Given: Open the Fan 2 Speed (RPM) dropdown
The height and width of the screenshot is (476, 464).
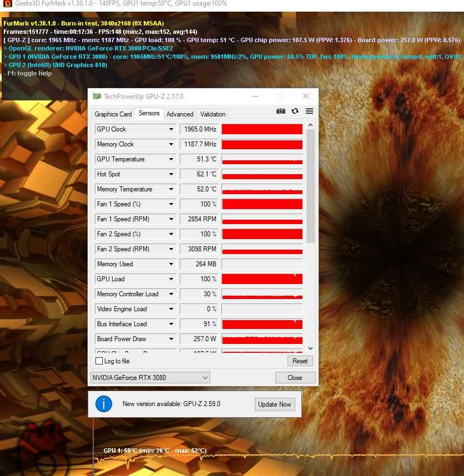Looking at the screenshot, I should click(172, 249).
